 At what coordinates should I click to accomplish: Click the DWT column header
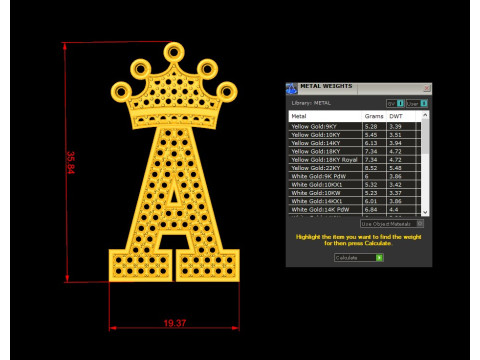401,116
